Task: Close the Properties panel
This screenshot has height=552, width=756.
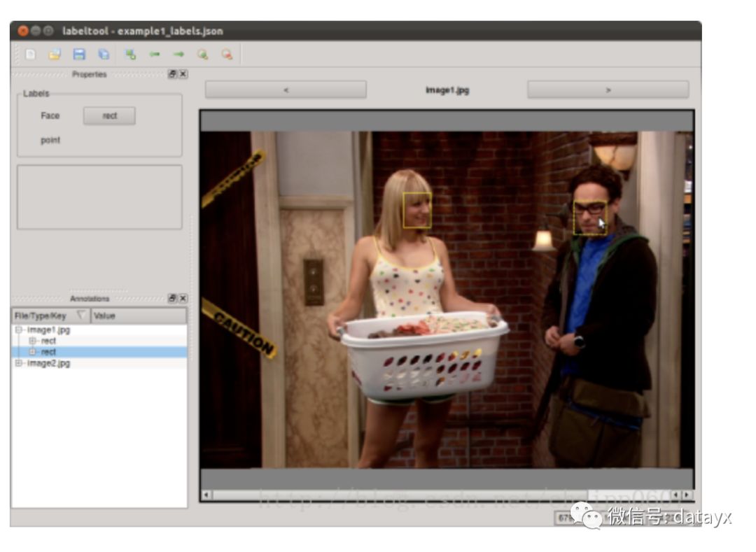Action: click(183, 74)
